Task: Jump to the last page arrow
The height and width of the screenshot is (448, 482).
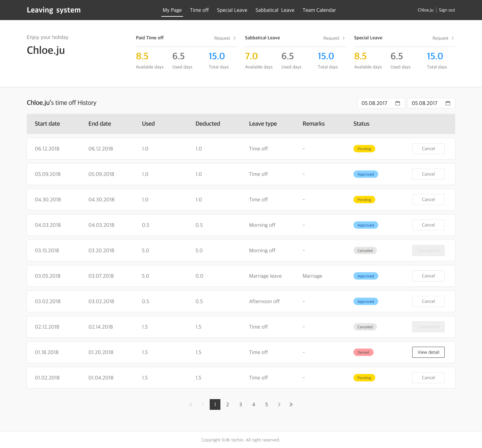Action: click(291, 404)
